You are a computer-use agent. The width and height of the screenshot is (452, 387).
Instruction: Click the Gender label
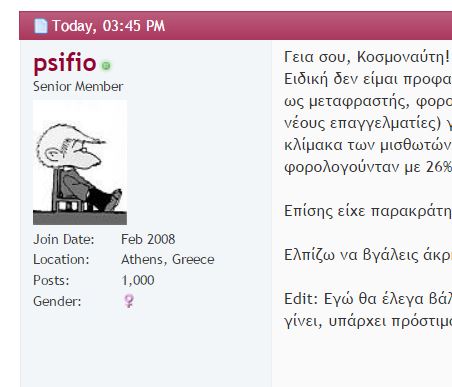pyautogui.click(x=57, y=301)
